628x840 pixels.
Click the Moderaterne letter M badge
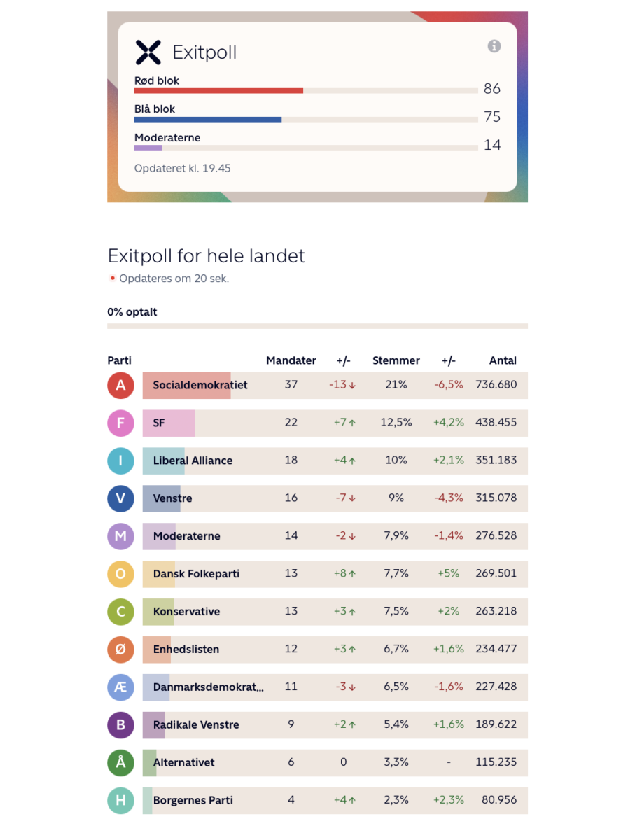(x=120, y=536)
